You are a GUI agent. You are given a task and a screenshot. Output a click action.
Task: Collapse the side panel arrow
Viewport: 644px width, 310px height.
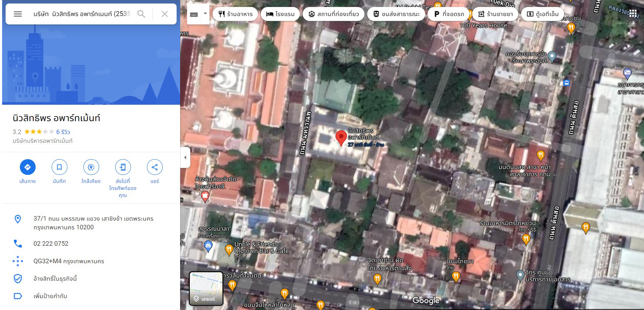(185, 157)
